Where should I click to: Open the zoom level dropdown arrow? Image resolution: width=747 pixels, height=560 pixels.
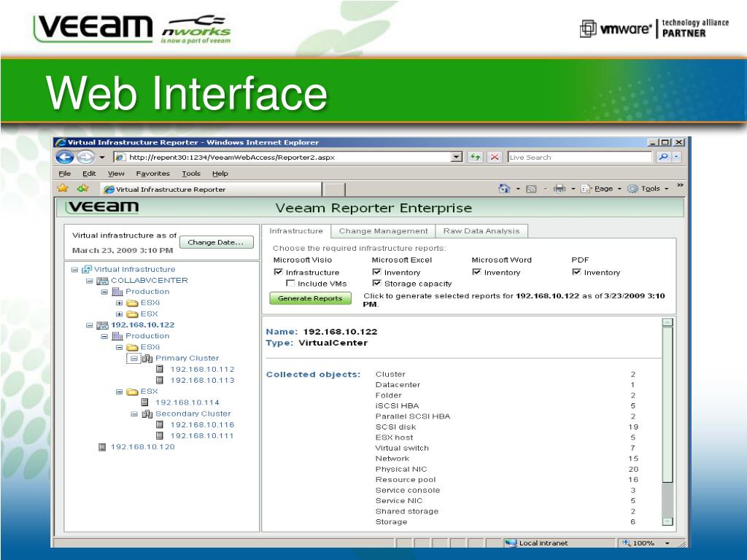667,542
